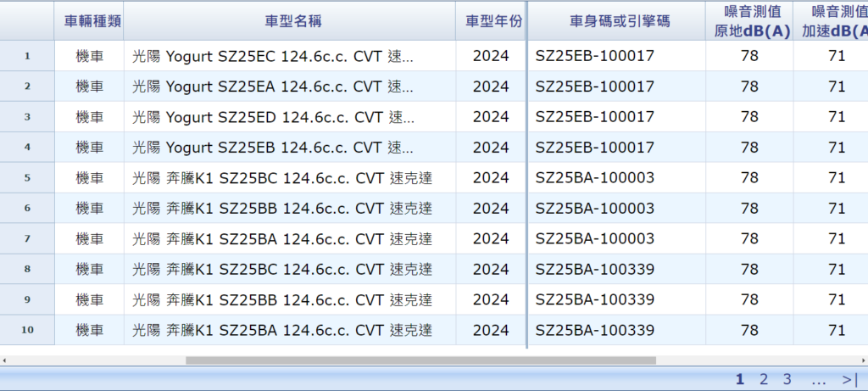Sort by 車型年份 column header

pyautogui.click(x=491, y=21)
